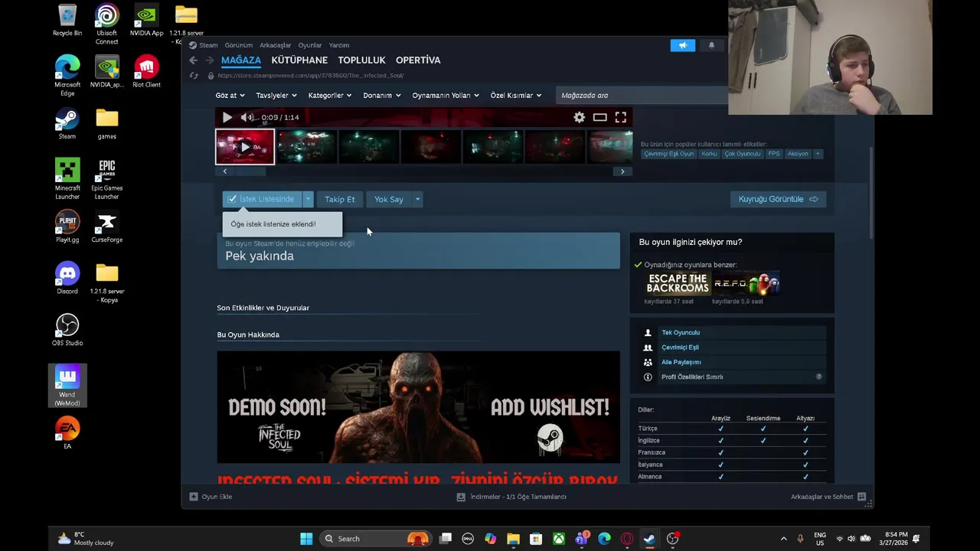The height and width of the screenshot is (551, 980).
Task: Open the Yardım menu
Action: [x=339, y=45]
